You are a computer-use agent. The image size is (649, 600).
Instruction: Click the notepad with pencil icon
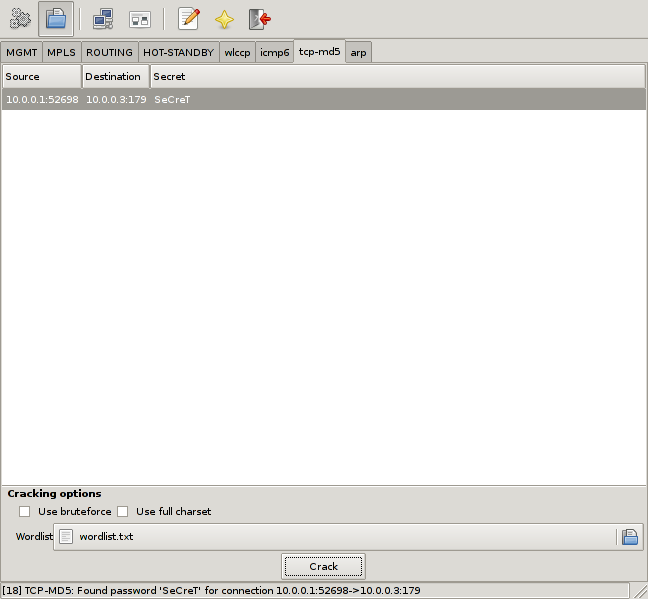click(189, 19)
